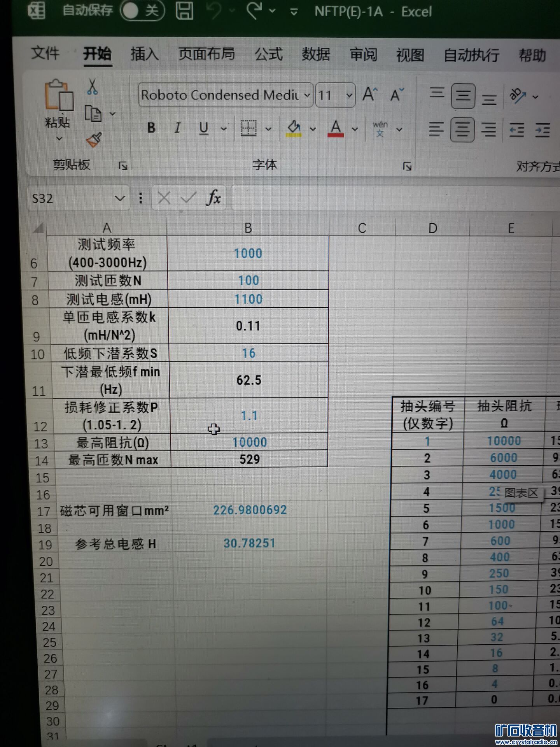Apply Italic formatting
This screenshot has width=560, height=747.
coord(177,128)
